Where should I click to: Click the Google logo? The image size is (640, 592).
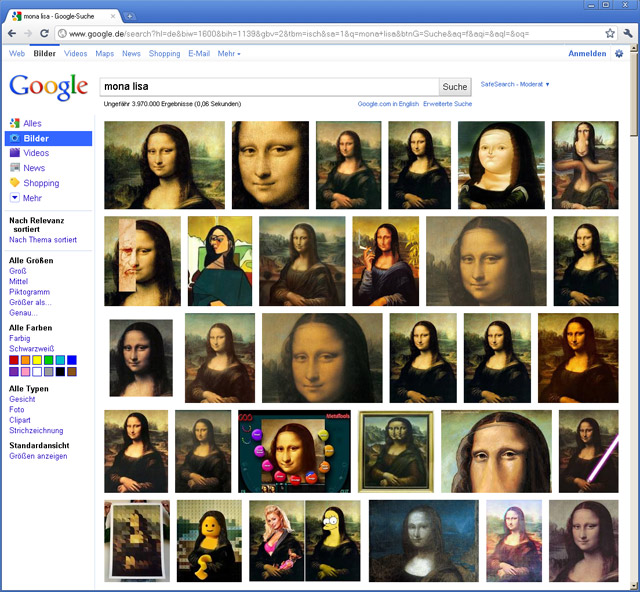(x=49, y=87)
